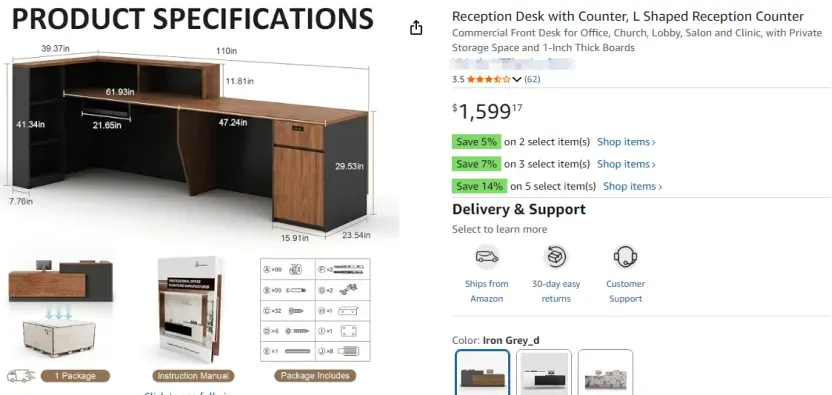Expand the rating breakdown chevron
The height and width of the screenshot is (395, 832).
point(517,80)
